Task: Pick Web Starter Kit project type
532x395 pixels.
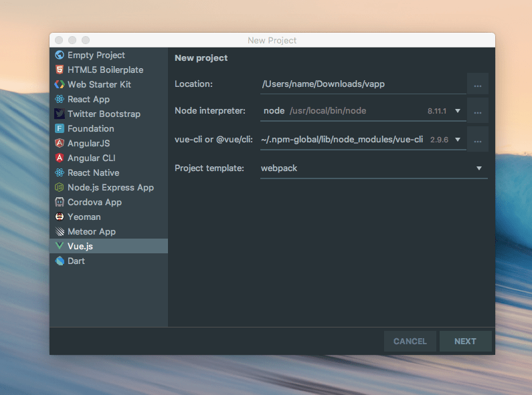Action: coord(108,84)
